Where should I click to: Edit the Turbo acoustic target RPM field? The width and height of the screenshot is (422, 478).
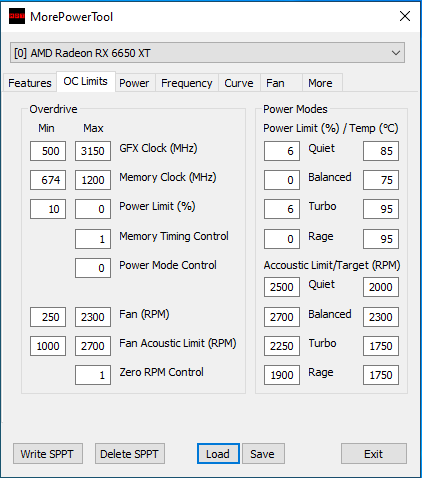381,346
